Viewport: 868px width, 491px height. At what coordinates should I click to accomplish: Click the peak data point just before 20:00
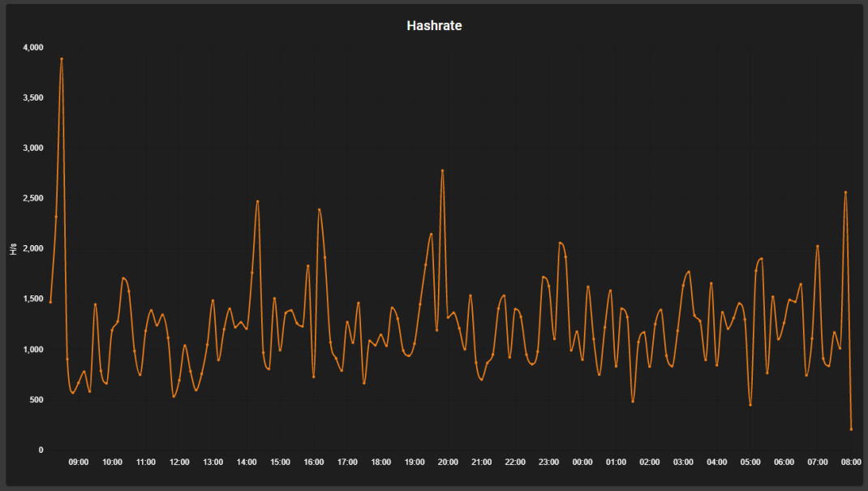point(442,170)
